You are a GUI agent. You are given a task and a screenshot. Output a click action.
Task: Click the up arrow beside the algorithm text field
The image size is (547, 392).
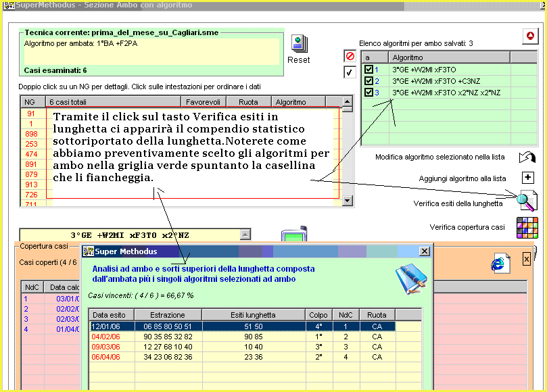pos(245,235)
